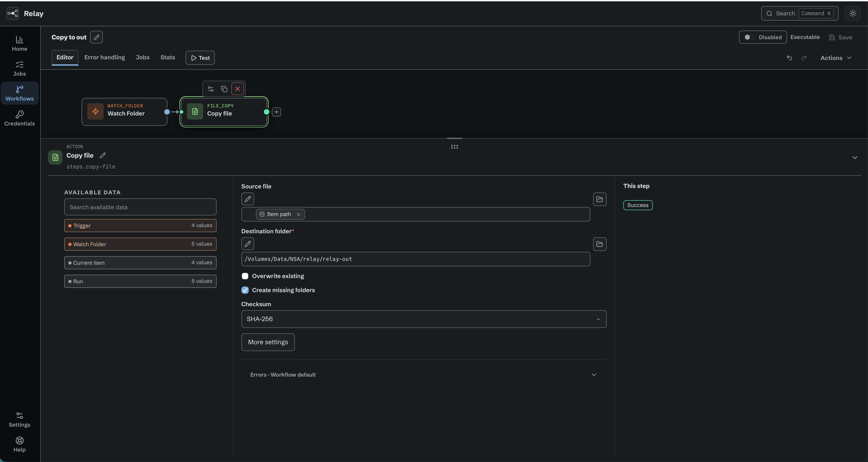Switch to the Stats tab

tap(167, 57)
